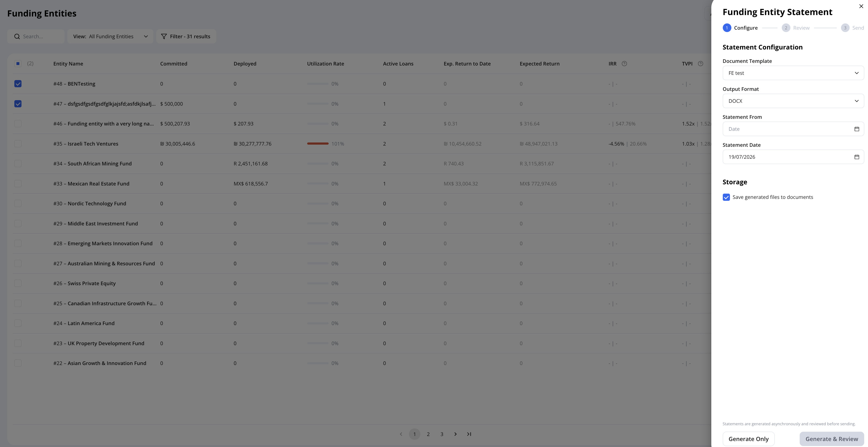Click the filter funnel icon
Viewport: 868px width, 447px height.
pyautogui.click(x=164, y=36)
